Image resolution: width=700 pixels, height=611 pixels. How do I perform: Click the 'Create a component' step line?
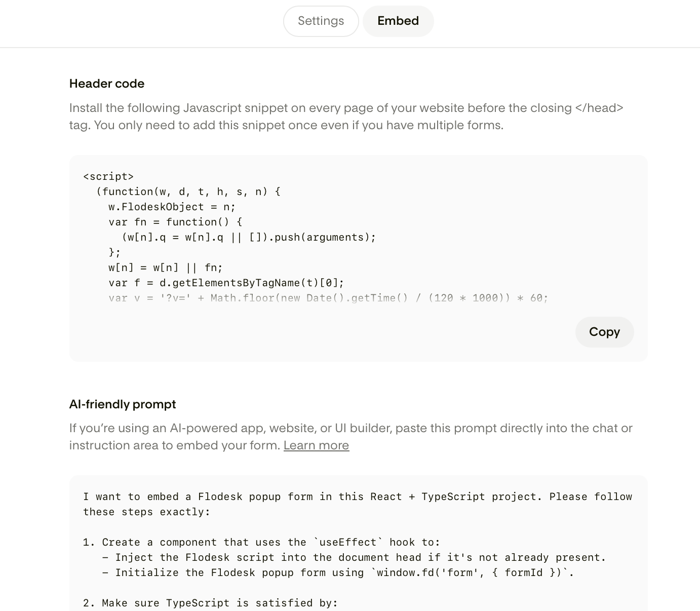click(x=261, y=542)
